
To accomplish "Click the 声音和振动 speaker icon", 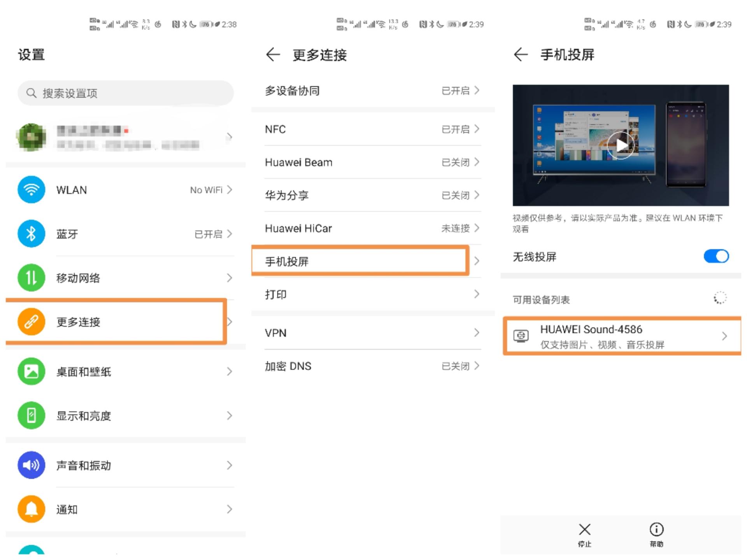I will pos(31,465).
